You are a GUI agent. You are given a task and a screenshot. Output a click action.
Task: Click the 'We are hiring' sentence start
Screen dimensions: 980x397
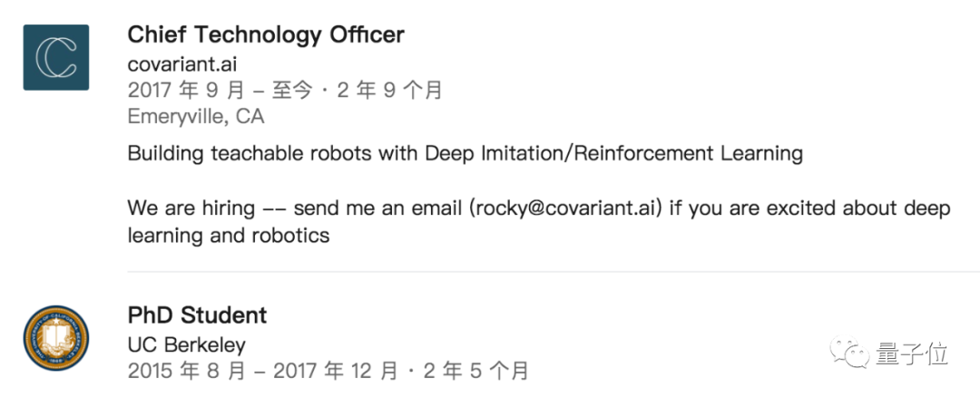coord(191,208)
